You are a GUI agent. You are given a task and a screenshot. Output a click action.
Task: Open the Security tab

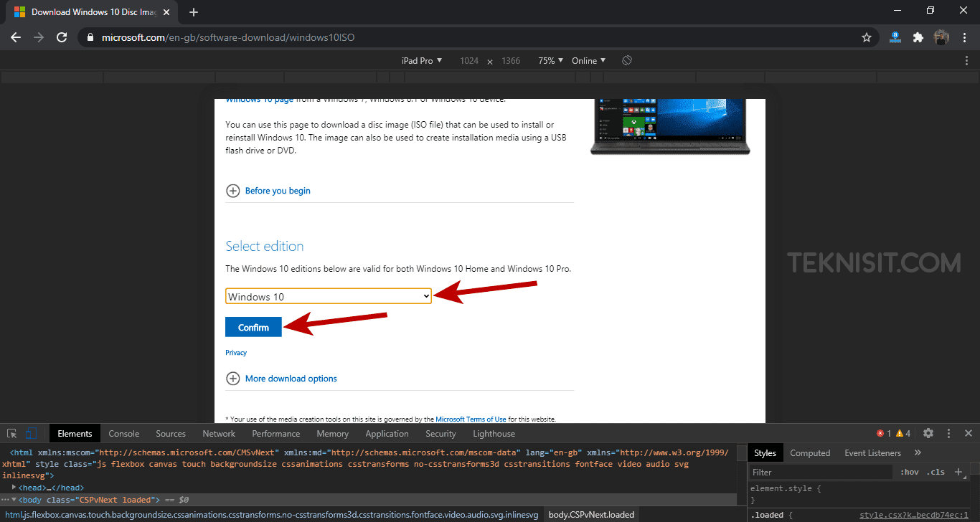440,433
